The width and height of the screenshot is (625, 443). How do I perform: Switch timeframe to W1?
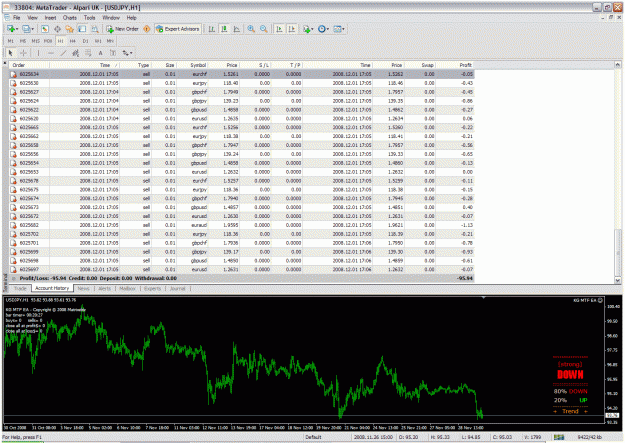(98, 41)
